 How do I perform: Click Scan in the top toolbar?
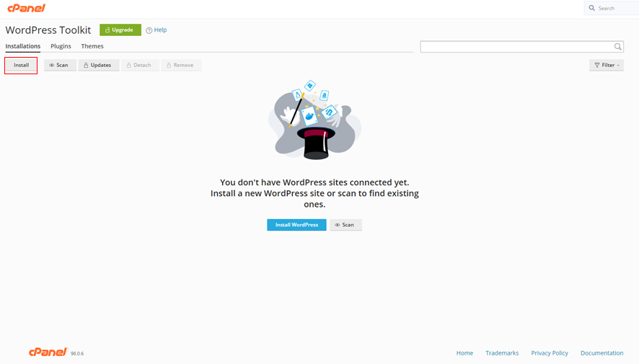point(60,65)
